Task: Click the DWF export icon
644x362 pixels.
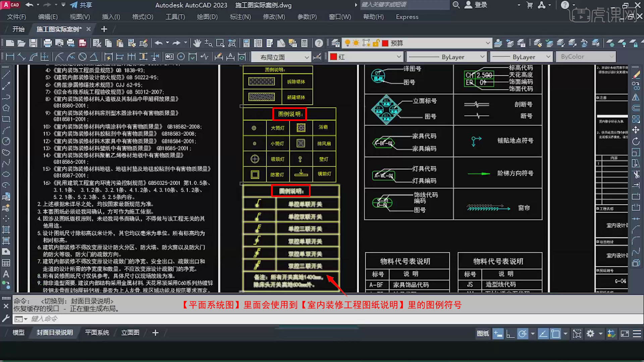Action: tap(83, 43)
